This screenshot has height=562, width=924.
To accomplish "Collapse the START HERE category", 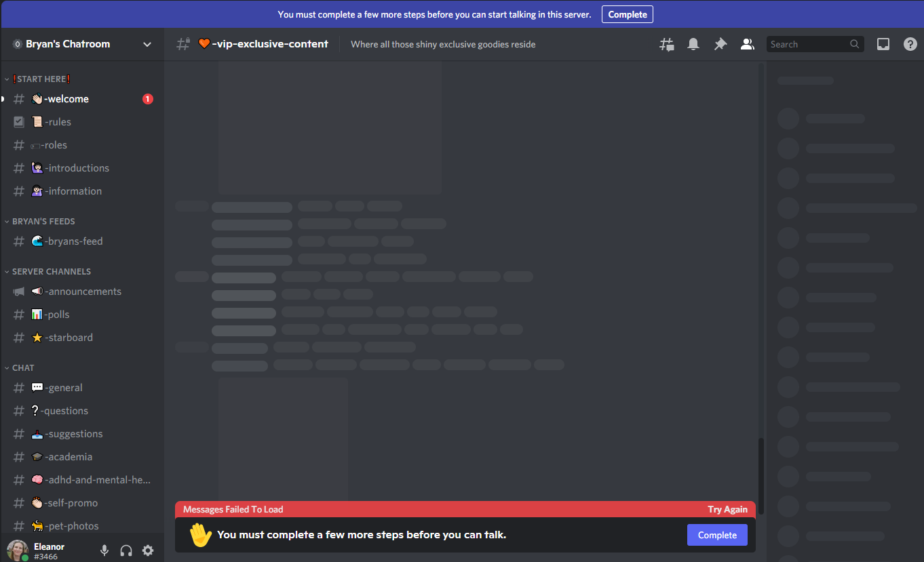I will pyautogui.click(x=41, y=79).
